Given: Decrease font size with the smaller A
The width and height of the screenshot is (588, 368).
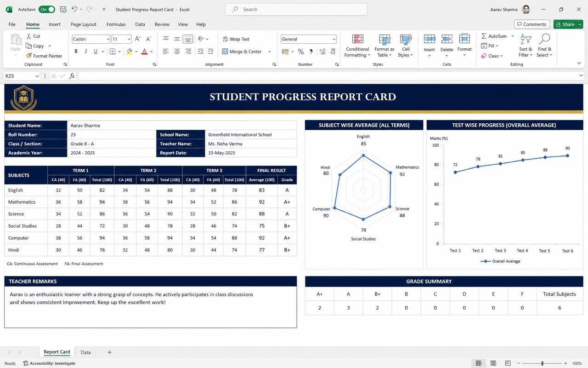Looking at the screenshot, I should (148, 39).
